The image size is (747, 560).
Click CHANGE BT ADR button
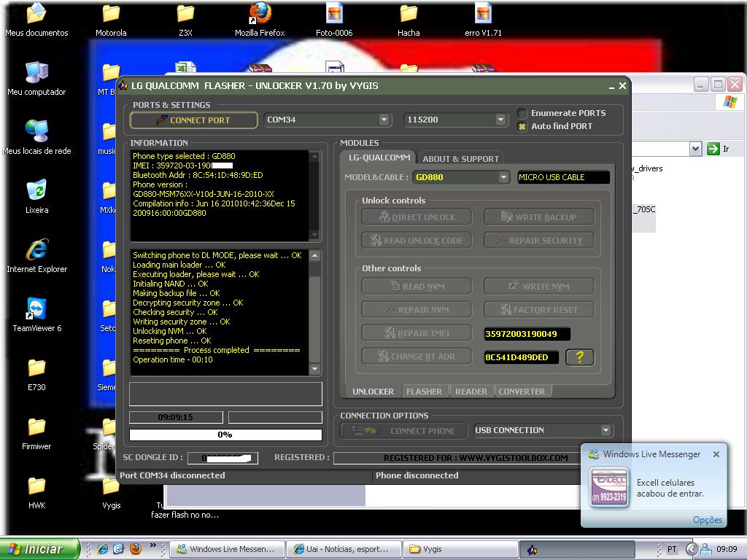tap(417, 357)
